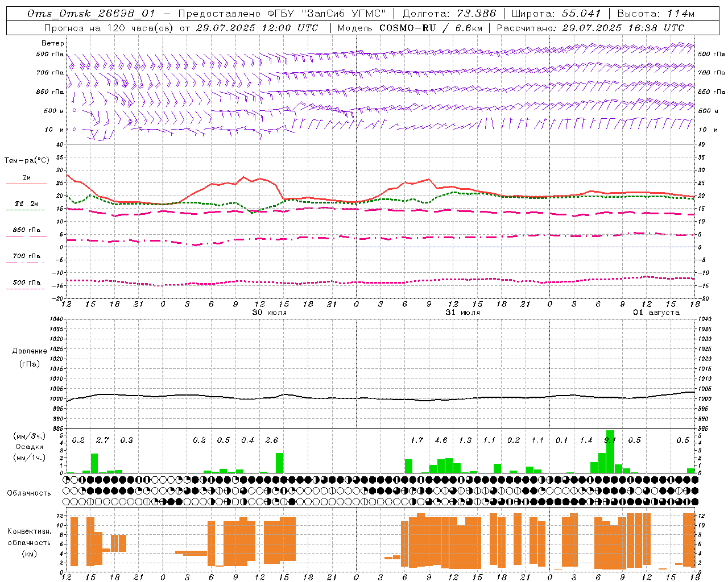Select the 850 гПа temperature legend entry
This screenshot has width=728, height=582.
tap(26, 230)
